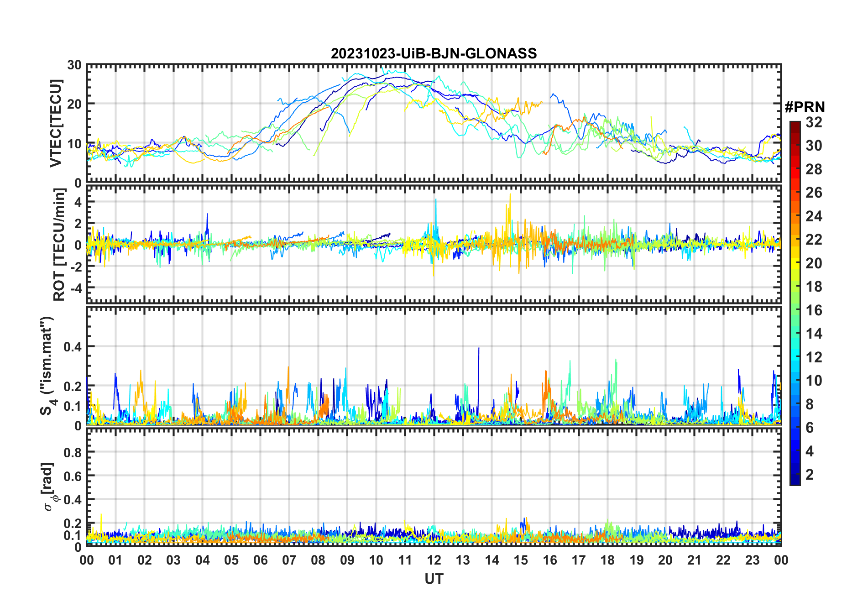Select x-axis hour label "12"

click(x=434, y=560)
